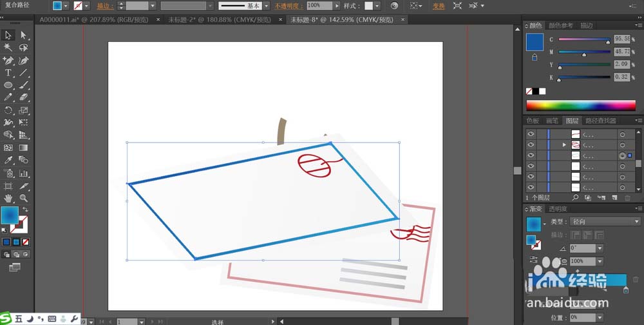
Task: Select the Ellipse shape tool
Action: click(8, 85)
